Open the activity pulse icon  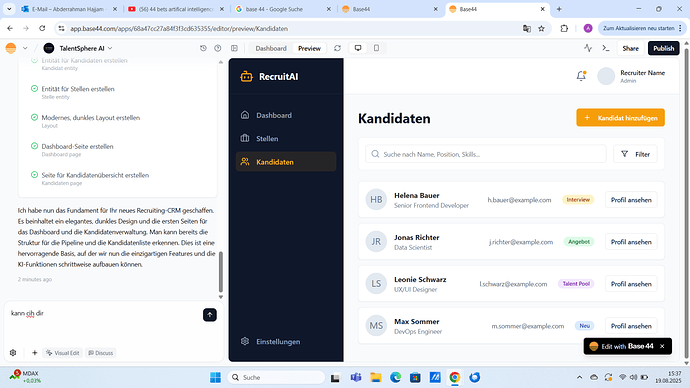pos(588,48)
